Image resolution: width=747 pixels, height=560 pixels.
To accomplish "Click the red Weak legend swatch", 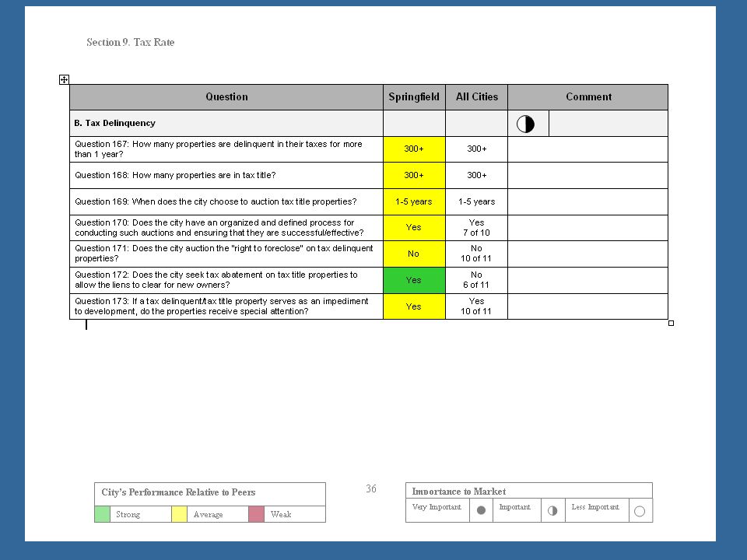I will coord(256,514).
